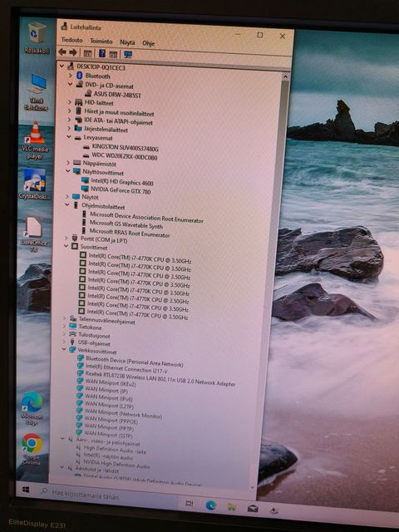
Task: Click the USB-ohjaimet category icon
Action: [x=72, y=342]
